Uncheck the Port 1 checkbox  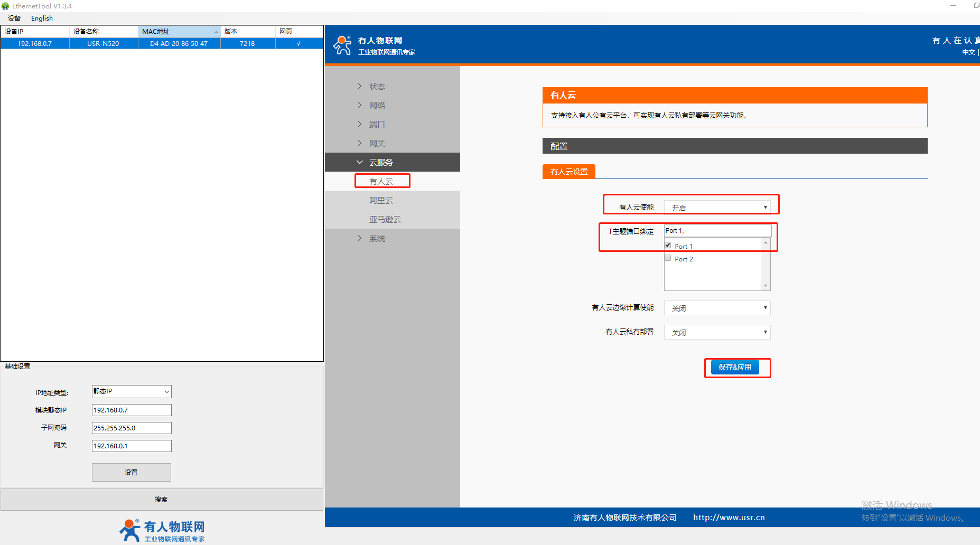pyautogui.click(x=668, y=246)
